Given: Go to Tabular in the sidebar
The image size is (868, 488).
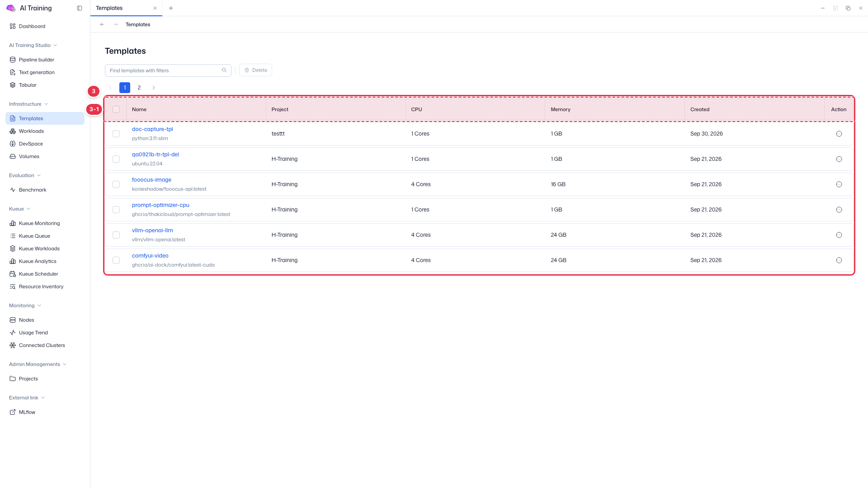Looking at the screenshot, I should coord(28,85).
